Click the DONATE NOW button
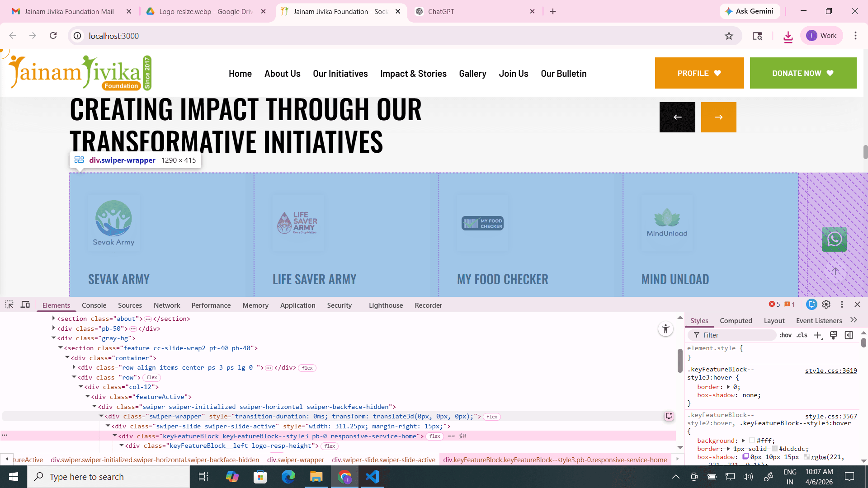868x488 pixels. pyautogui.click(x=803, y=73)
